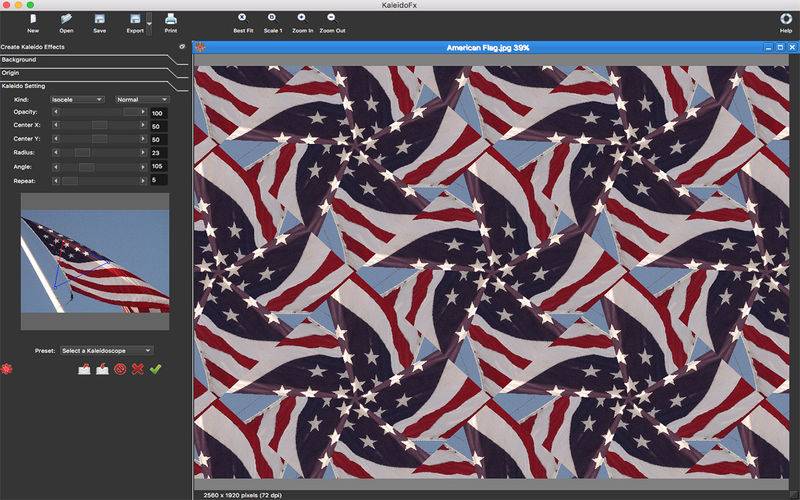Zoom Out of the image
The image size is (800, 500).
coord(332,23)
